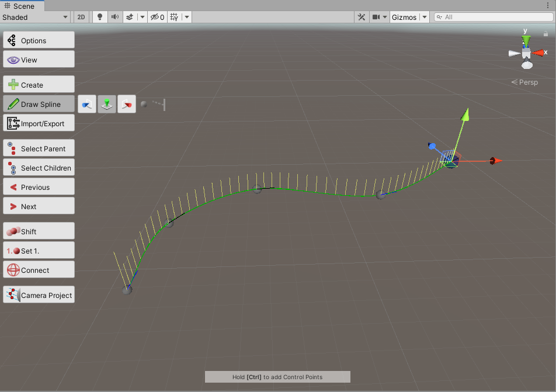This screenshot has height=392, width=556.
Task: Open scene effects dropdown arrow
Action: pyautogui.click(x=142, y=17)
